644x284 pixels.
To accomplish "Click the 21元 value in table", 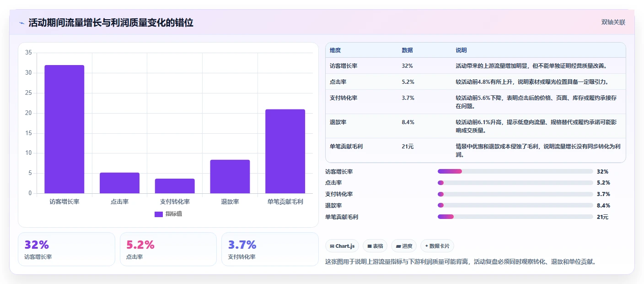I will point(408,147).
